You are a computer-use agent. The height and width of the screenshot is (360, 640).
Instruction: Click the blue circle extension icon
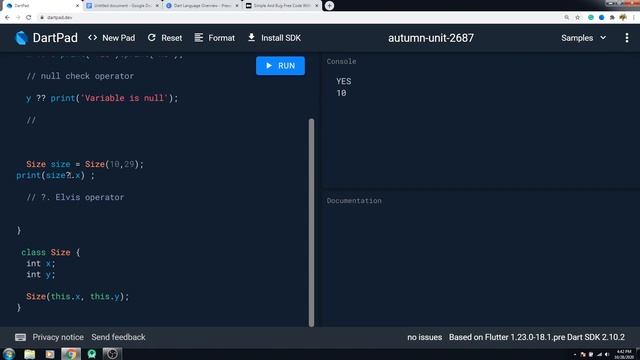(602, 18)
